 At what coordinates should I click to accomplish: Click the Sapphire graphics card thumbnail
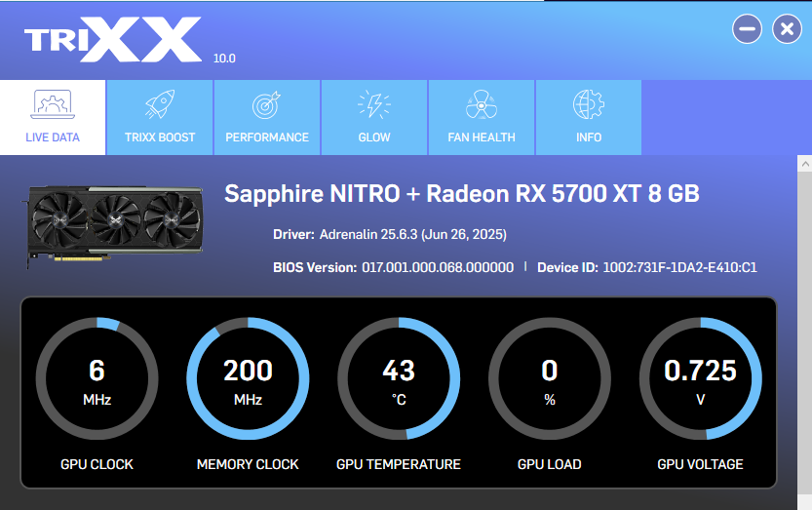click(114, 226)
